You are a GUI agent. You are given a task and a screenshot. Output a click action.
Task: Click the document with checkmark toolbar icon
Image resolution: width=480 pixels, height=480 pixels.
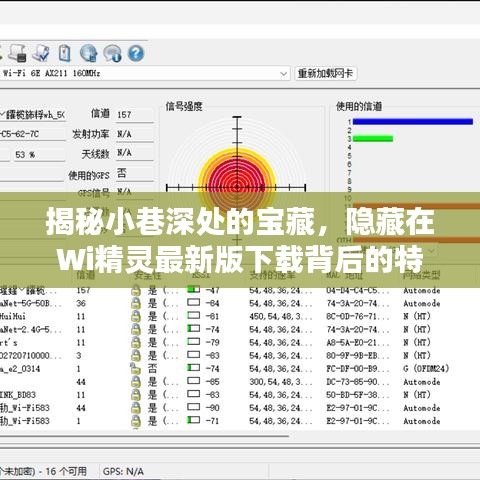click(x=41, y=53)
